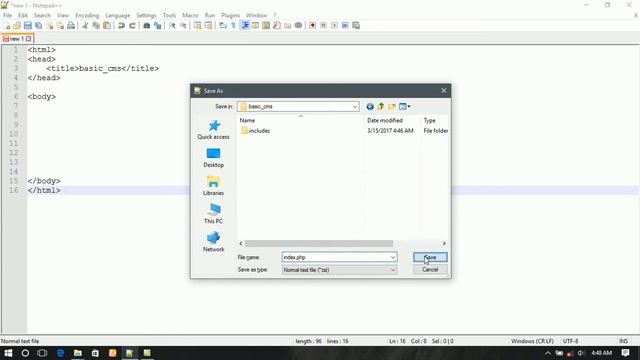Click the Print toolbar icon
Image resolution: width=640 pixels, height=360 pixels.
pyautogui.click(x=71, y=25)
